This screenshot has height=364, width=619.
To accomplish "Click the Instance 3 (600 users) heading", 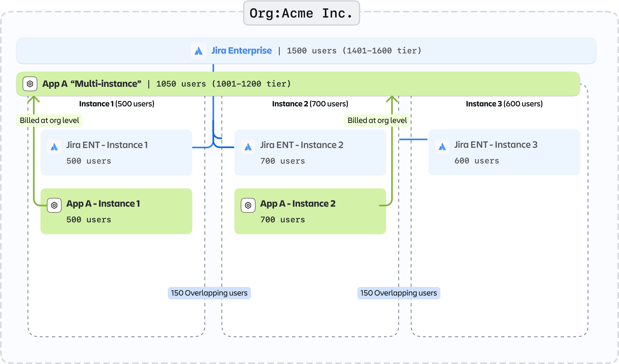I will (x=504, y=104).
